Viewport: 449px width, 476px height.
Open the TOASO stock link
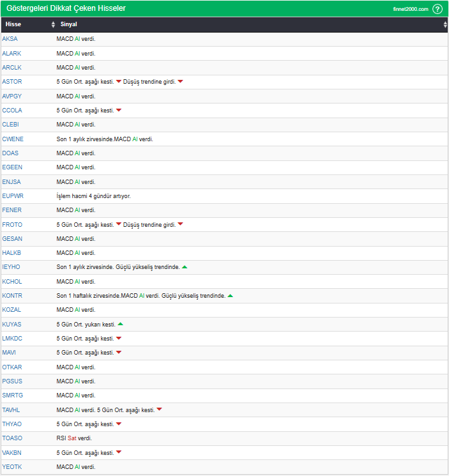[x=12, y=438]
